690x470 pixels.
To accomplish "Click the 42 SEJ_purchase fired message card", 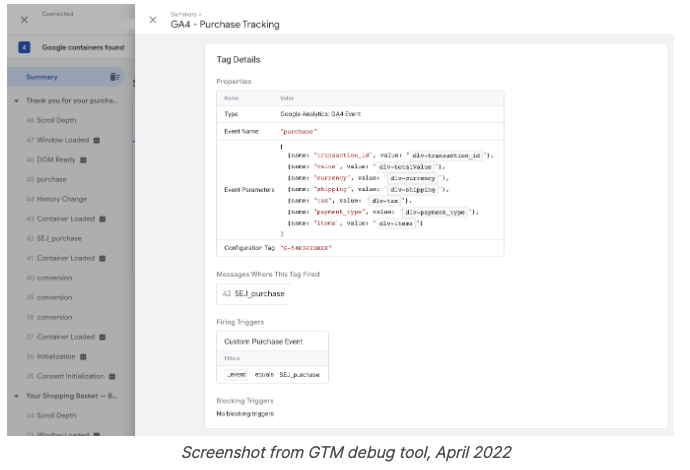I will click(253, 294).
